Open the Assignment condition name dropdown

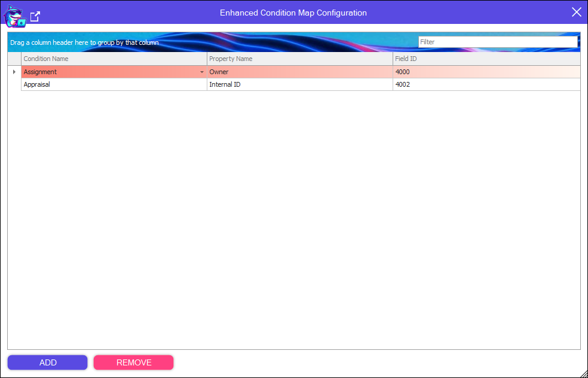pyautogui.click(x=202, y=72)
